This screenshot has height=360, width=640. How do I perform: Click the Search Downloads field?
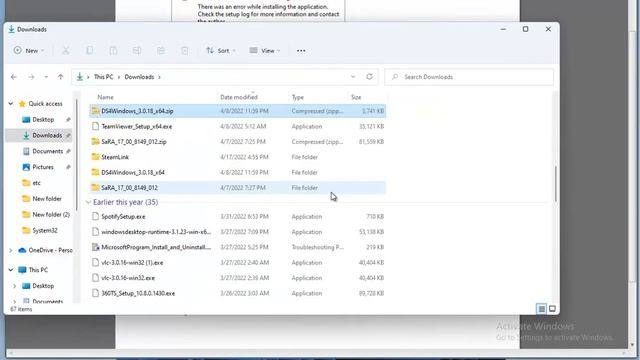pos(469,77)
